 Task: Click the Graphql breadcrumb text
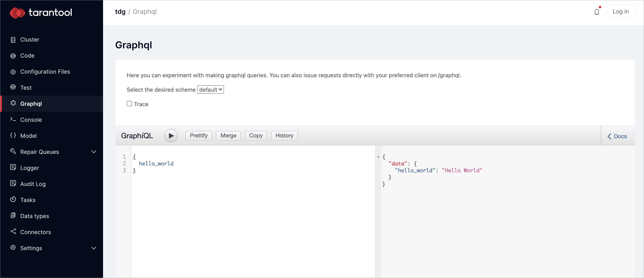[144, 12]
